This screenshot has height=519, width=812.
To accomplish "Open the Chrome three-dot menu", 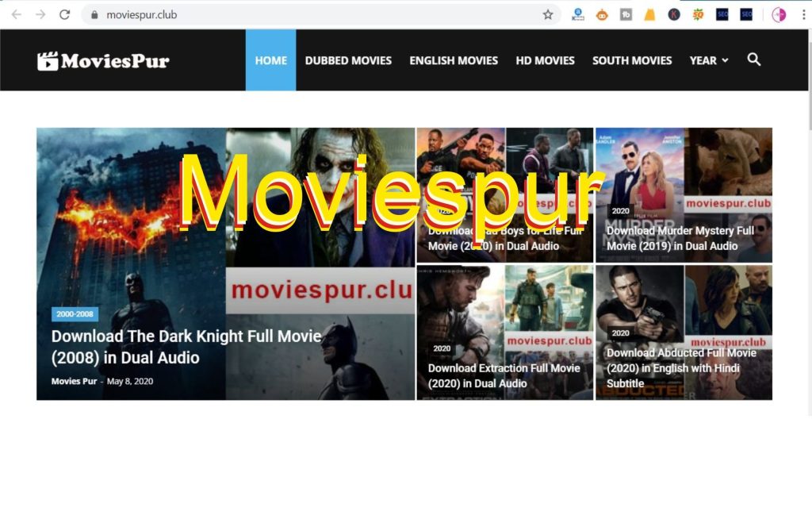I will (x=804, y=14).
